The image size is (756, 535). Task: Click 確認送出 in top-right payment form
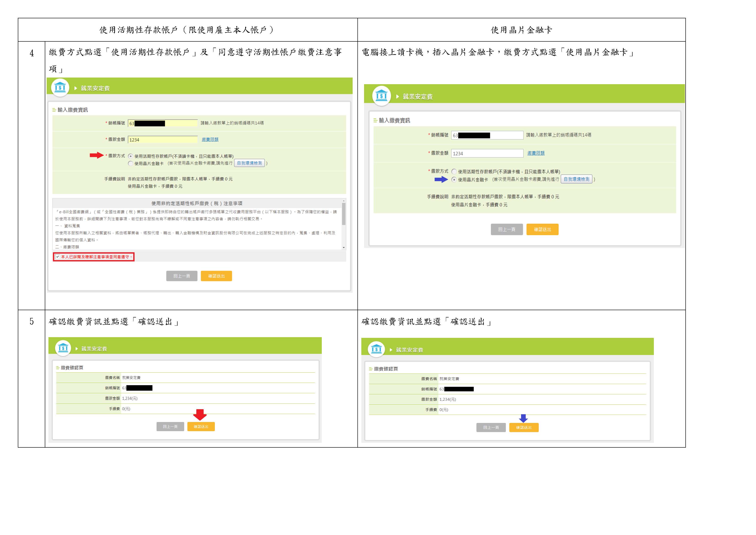[542, 229]
